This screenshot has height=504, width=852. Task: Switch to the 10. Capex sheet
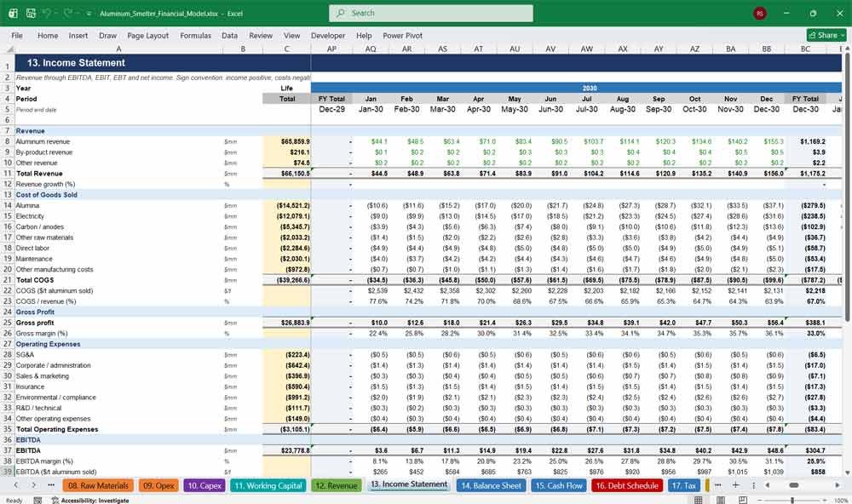pyautogui.click(x=204, y=485)
